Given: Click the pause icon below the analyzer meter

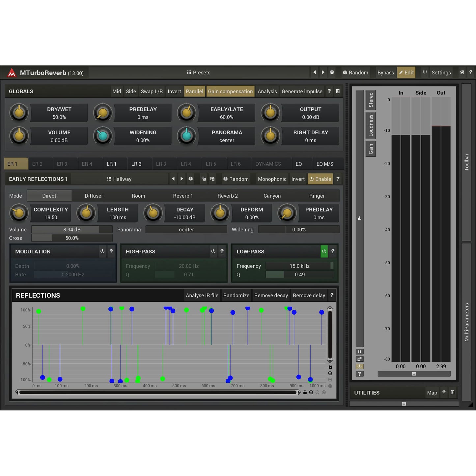Looking at the screenshot, I should point(359,351).
